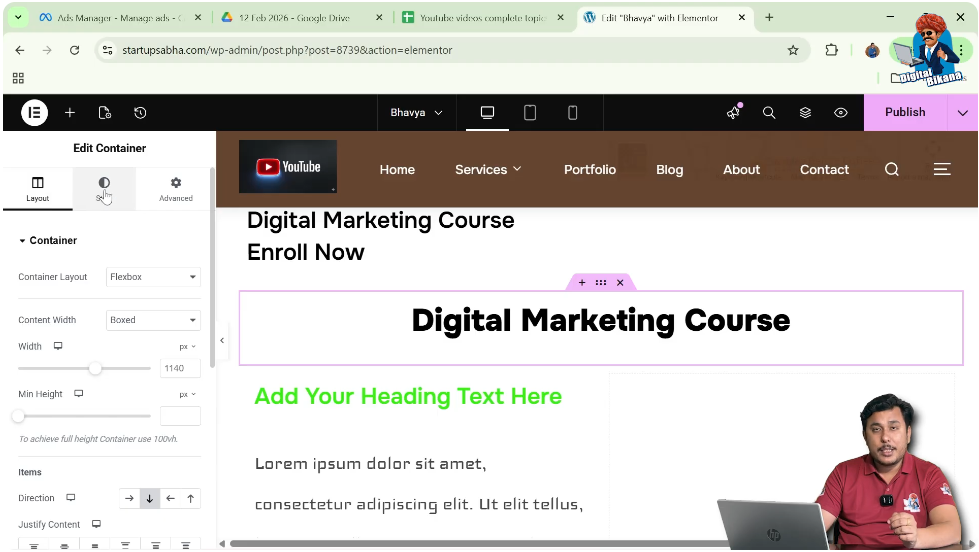Click the Width slider handle

95,368
